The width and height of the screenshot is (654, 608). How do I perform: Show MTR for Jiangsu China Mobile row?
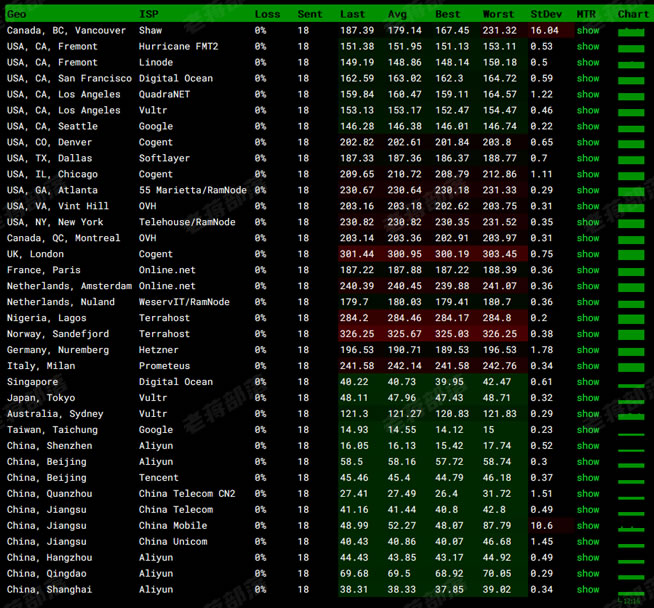[x=588, y=526]
